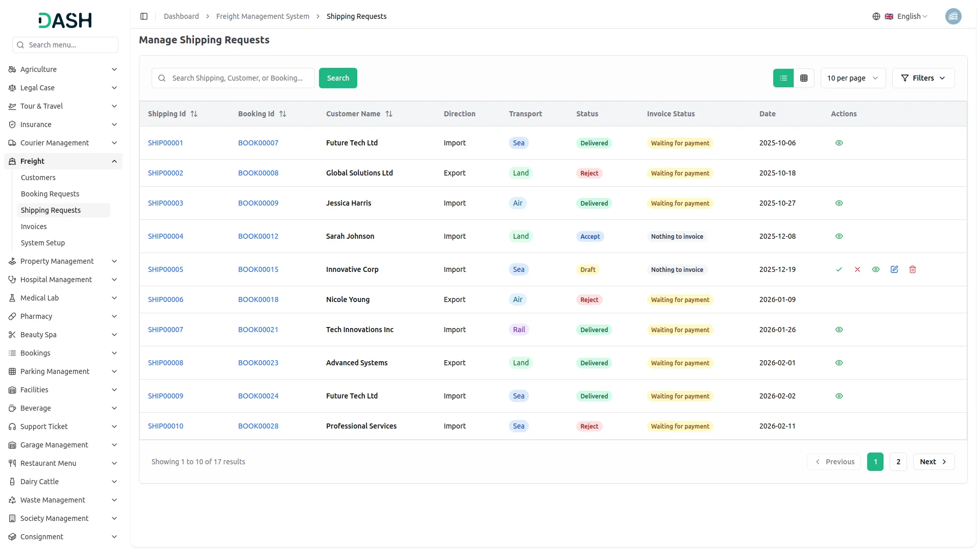Switch to grid view using the grid icon
Image resolution: width=980 pixels, height=551 pixels.
pyautogui.click(x=804, y=78)
